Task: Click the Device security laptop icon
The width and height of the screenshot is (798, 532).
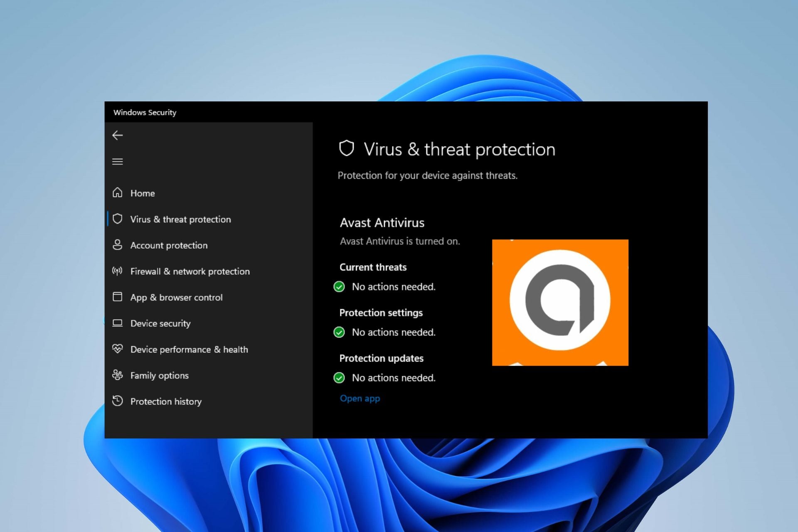Action: pyautogui.click(x=118, y=323)
